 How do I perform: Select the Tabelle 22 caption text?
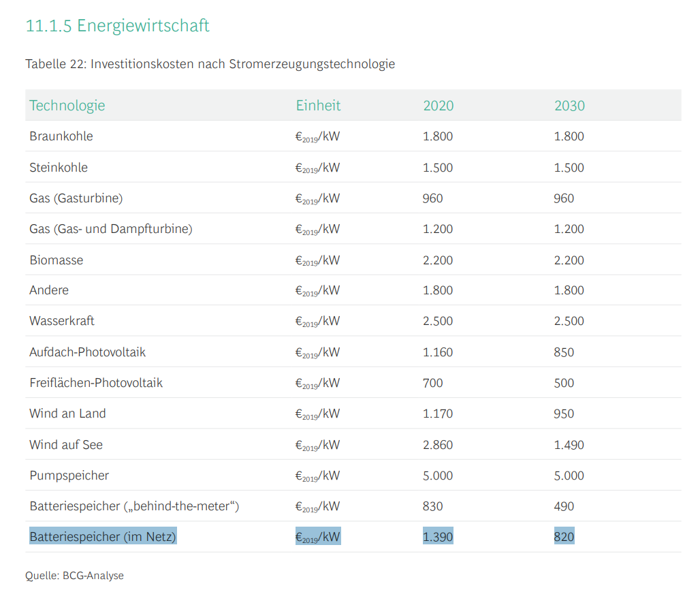click(x=210, y=64)
